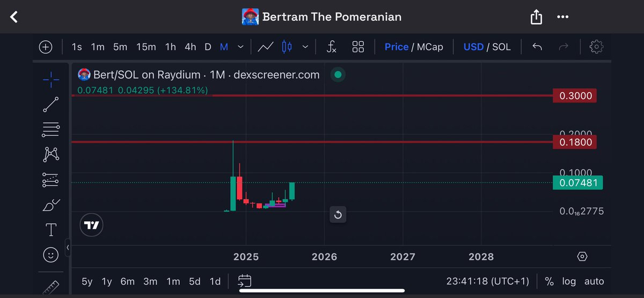Tap the share icon
This screenshot has height=298, width=644.
(x=536, y=17)
